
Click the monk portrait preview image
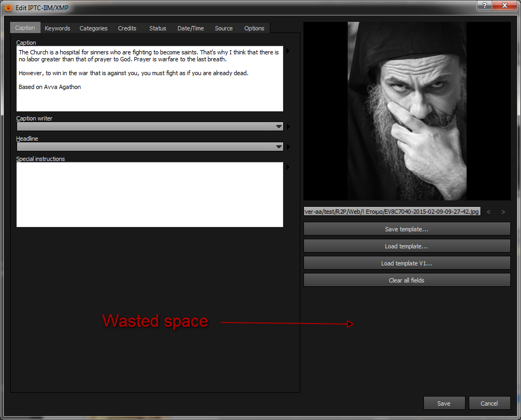tap(407, 111)
